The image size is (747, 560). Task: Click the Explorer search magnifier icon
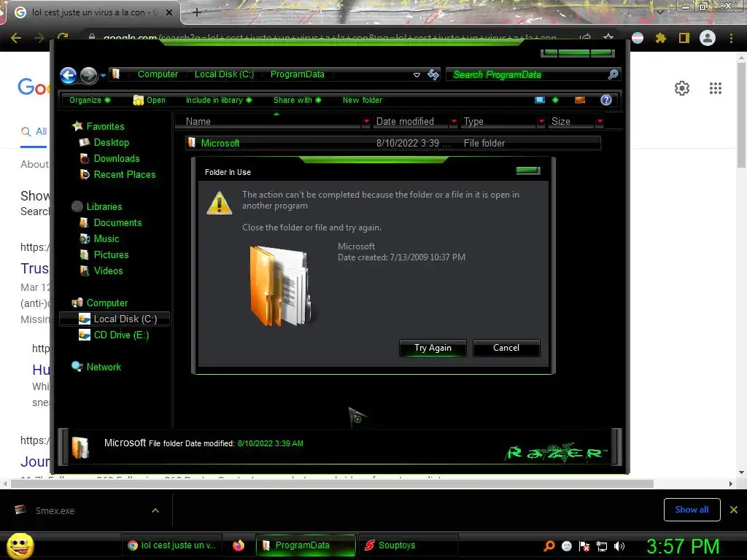(x=613, y=74)
